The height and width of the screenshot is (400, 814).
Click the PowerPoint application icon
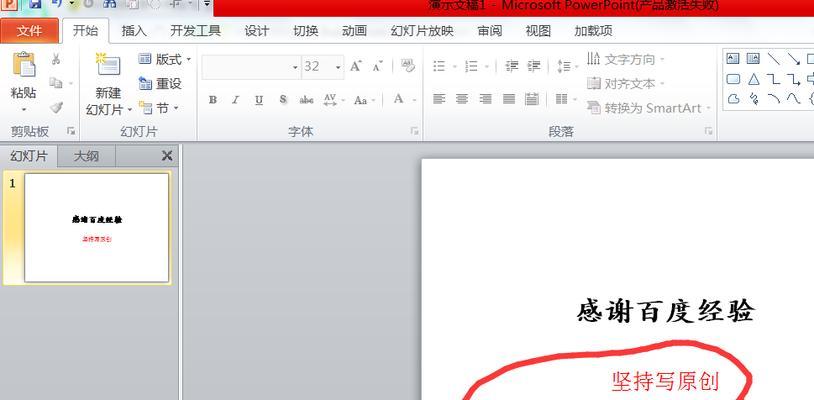click(x=10, y=4)
